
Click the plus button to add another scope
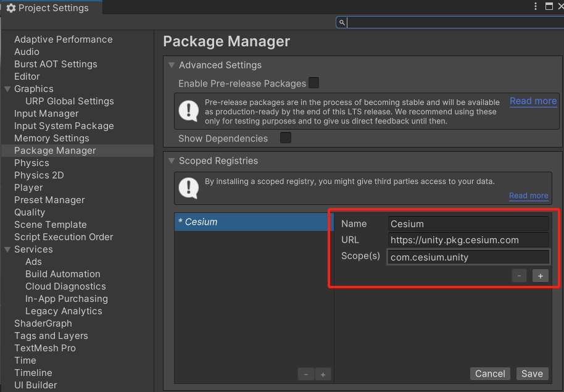(540, 275)
